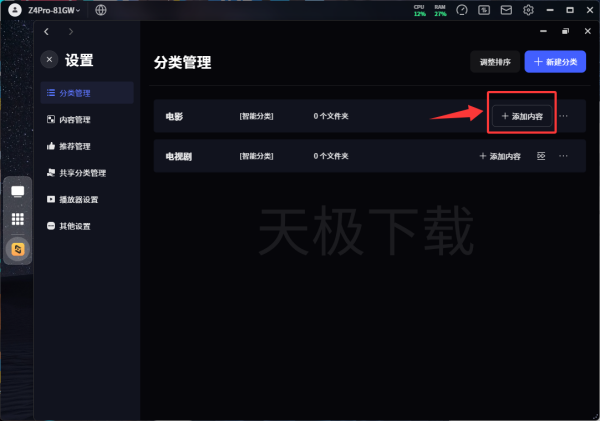
Task: Click the desktop monitor icon in left dock
Action: pyautogui.click(x=17, y=192)
